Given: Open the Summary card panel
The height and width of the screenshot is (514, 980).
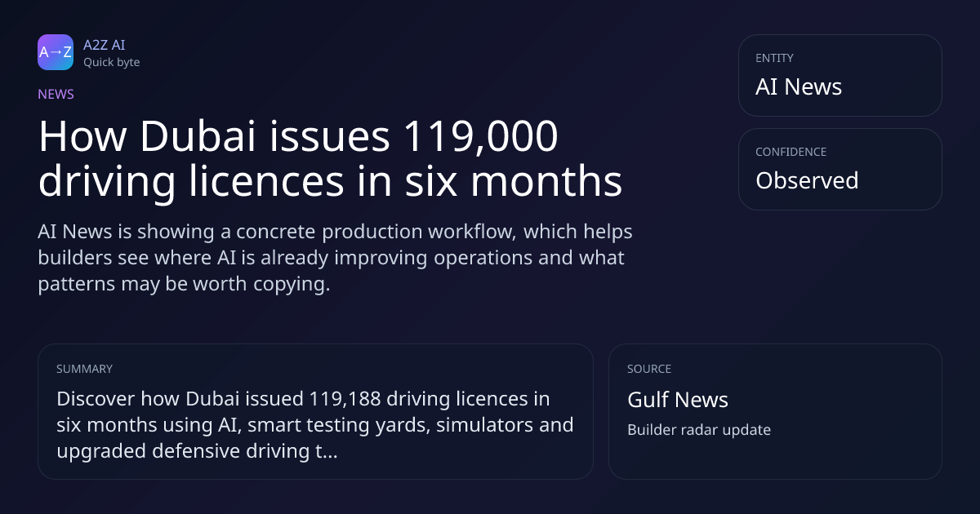Looking at the screenshot, I should click(x=315, y=411).
